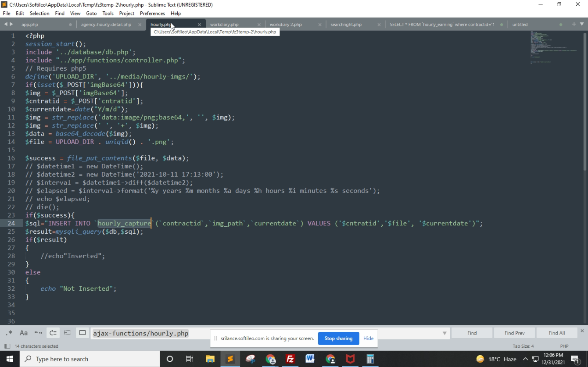Toggle regular expression search mode
Image resolution: width=588 pixels, height=367 pixels.
pyautogui.click(x=10, y=333)
